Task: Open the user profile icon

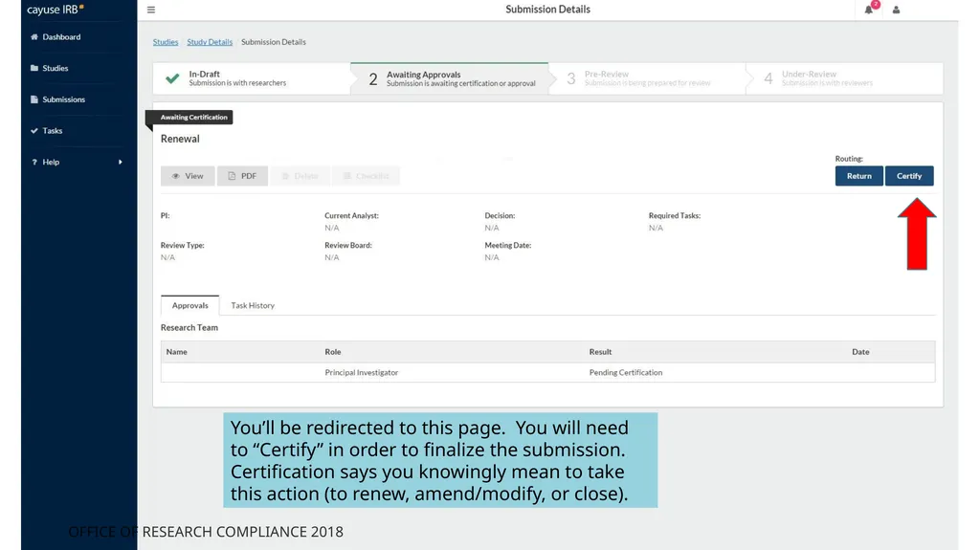Action: pyautogui.click(x=896, y=10)
